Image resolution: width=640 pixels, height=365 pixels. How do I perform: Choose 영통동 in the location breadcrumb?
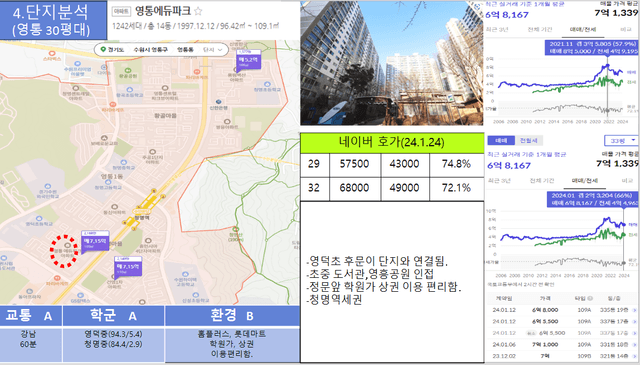[x=185, y=49]
